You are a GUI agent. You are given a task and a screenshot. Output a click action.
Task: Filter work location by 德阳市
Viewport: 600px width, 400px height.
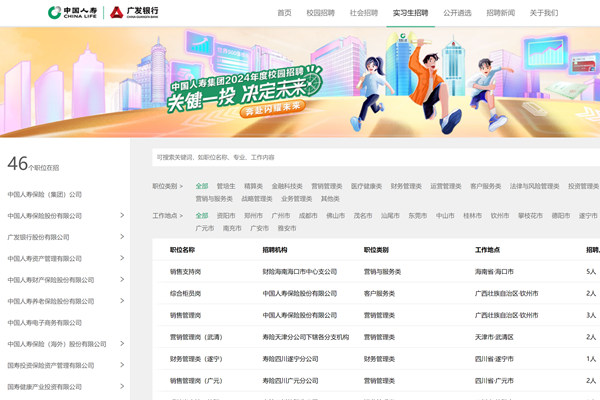click(561, 216)
